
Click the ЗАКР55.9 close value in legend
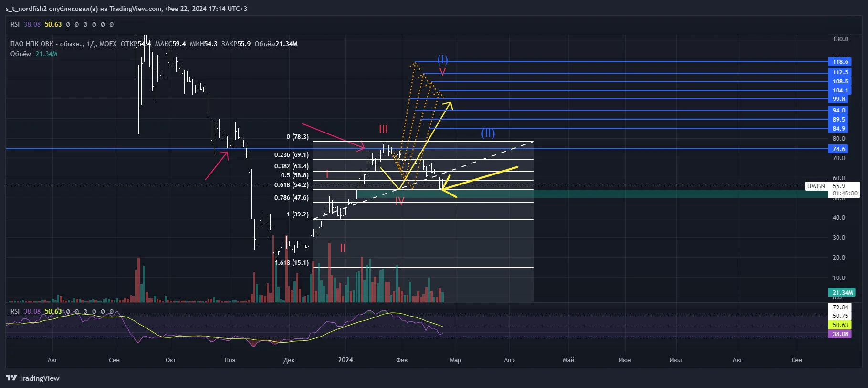[236, 44]
